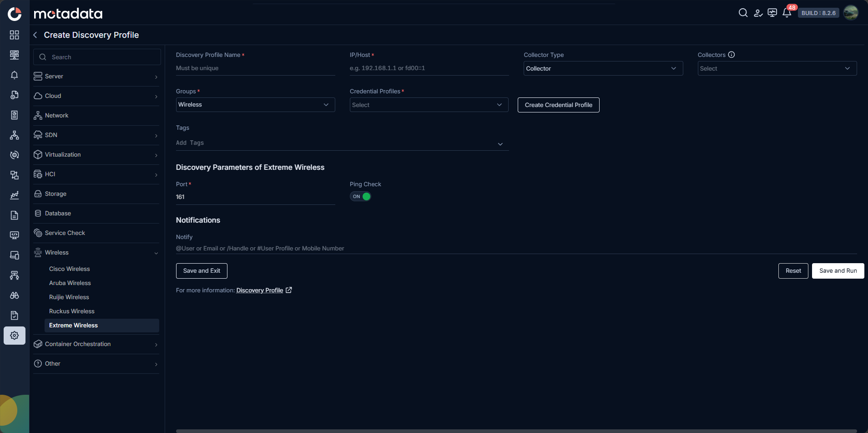Expand the HCI category

[96, 174]
